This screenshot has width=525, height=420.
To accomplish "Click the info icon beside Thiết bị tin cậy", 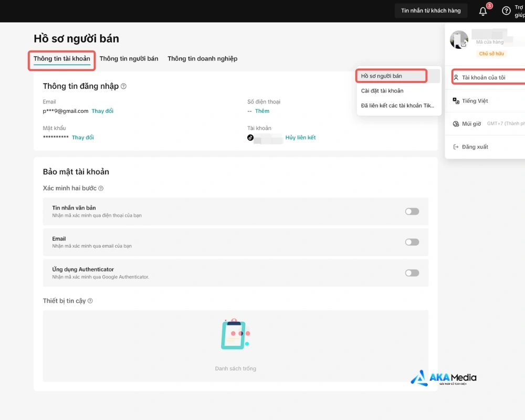I will (90, 301).
